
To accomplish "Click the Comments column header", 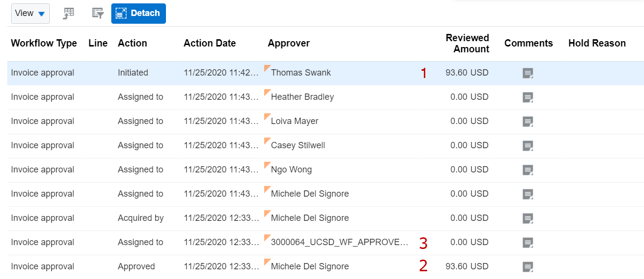I will [x=528, y=43].
